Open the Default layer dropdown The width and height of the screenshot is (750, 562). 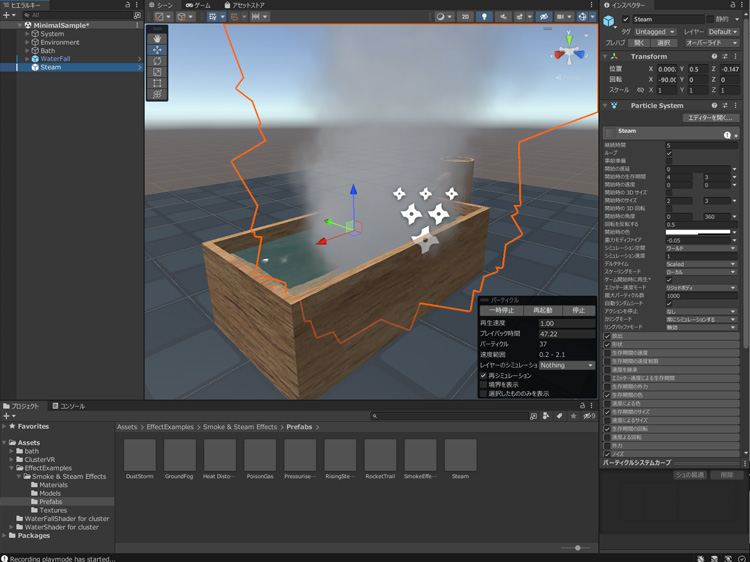[x=724, y=32]
